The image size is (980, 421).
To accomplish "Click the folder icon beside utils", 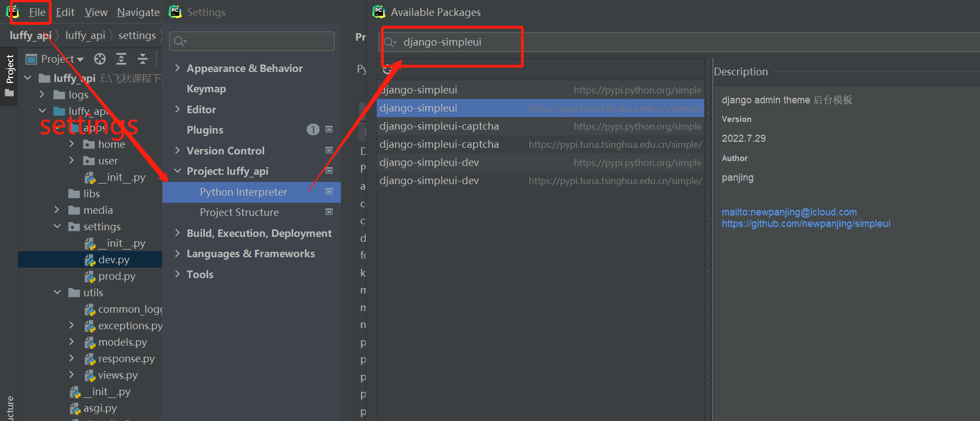I will [74, 293].
